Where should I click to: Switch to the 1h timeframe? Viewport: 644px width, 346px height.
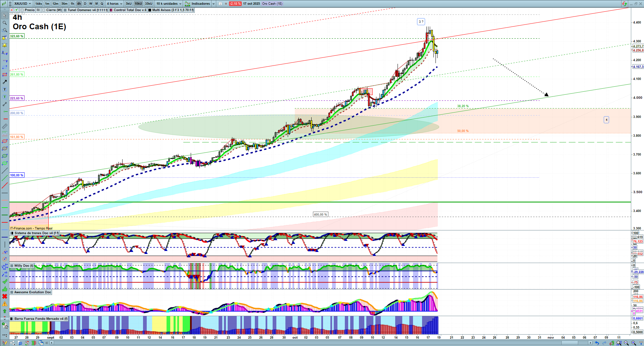[x=72, y=4]
